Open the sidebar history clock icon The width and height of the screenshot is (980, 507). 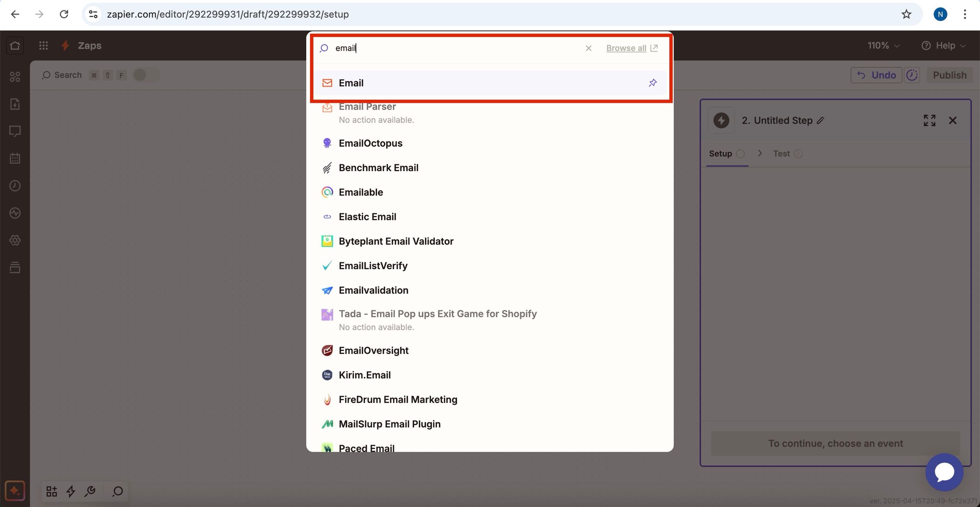pyautogui.click(x=15, y=186)
